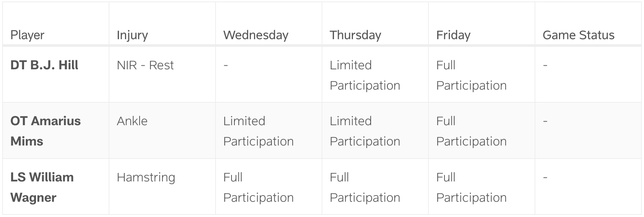This screenshot has width=644, height=217.
Task: Click William Wagner's Wednesday Full Participation cell
Action: tap(258, 187)
